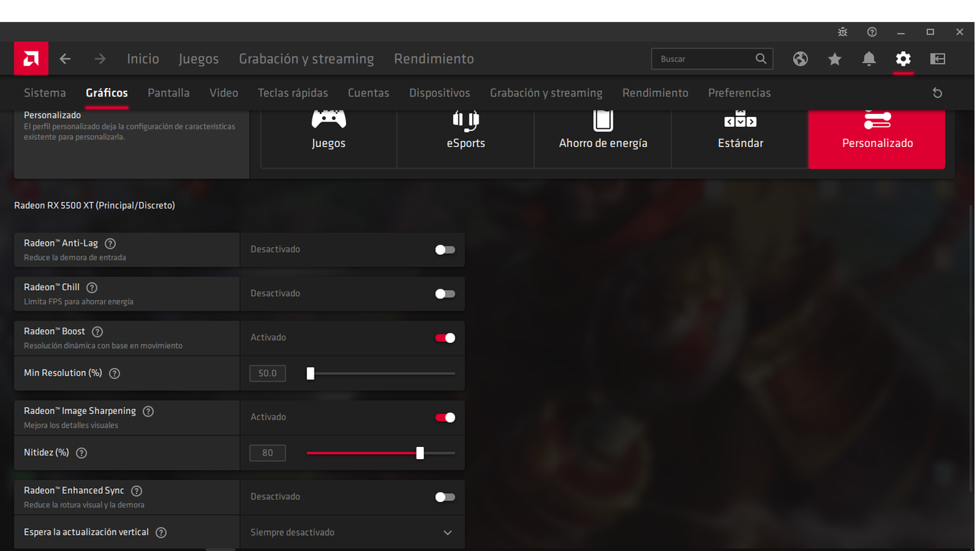Click the bug report icon
980x551 pixels.
[843, 32]
